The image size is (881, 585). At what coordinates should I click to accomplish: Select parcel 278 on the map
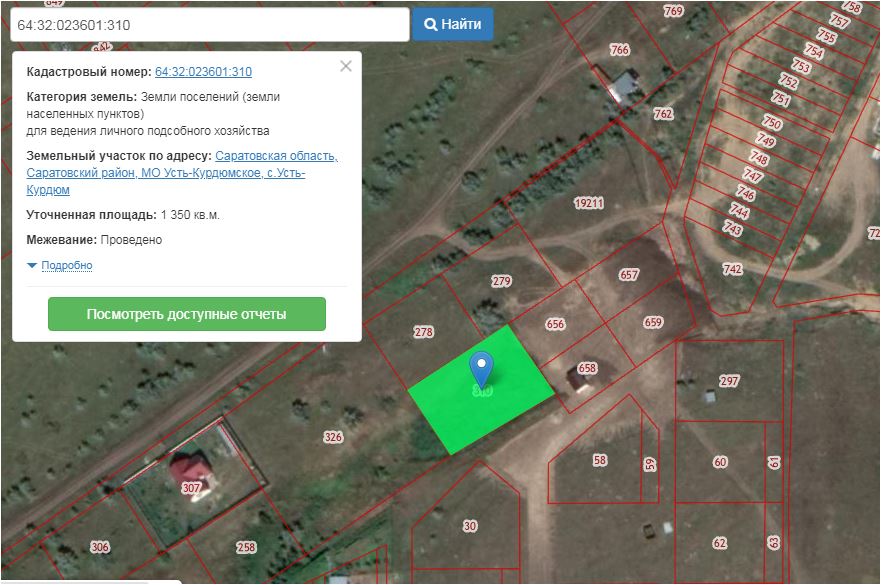(423, 331)
